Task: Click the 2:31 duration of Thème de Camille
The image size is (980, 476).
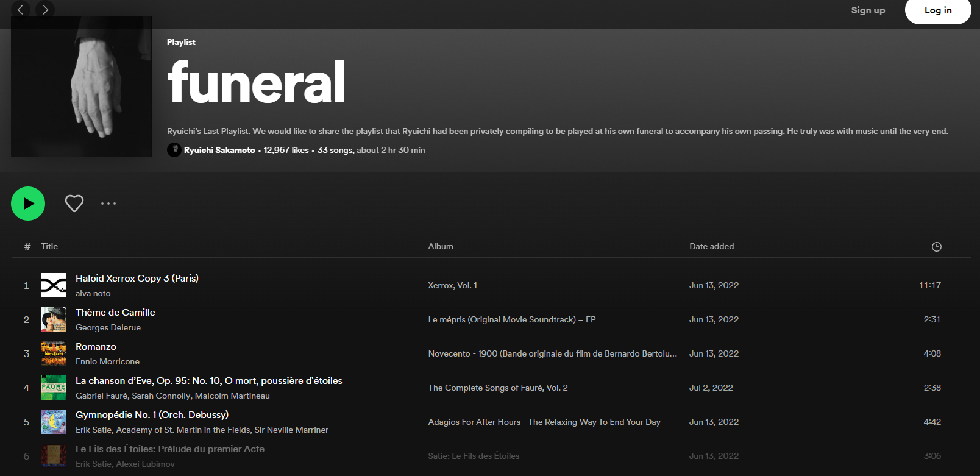Action: tap(932, 319)
